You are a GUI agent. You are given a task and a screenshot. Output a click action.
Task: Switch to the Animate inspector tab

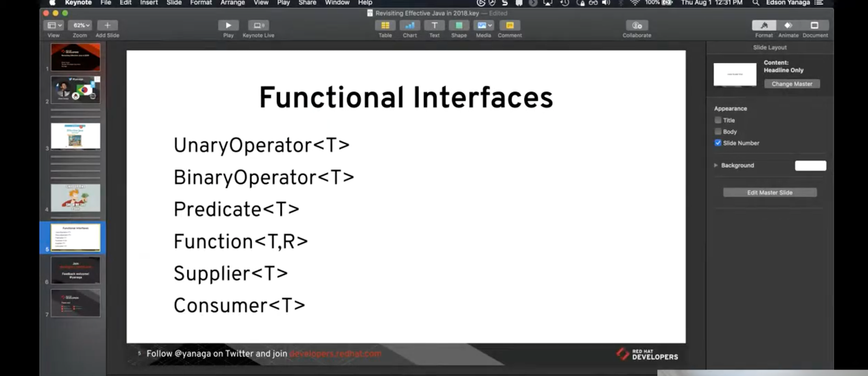pos(788,26)
